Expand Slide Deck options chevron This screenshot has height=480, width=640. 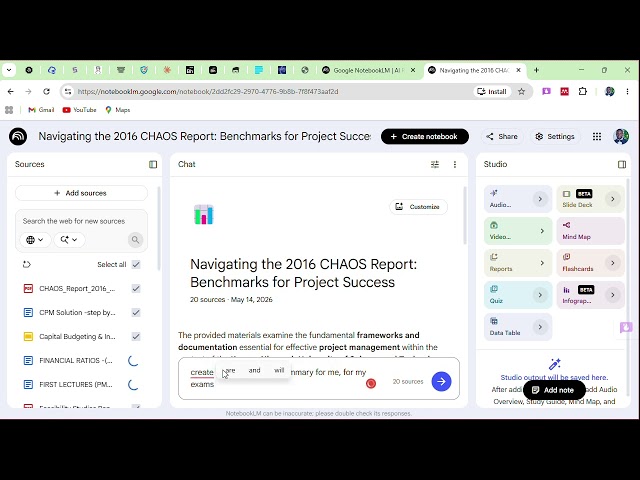click(612, 199)
